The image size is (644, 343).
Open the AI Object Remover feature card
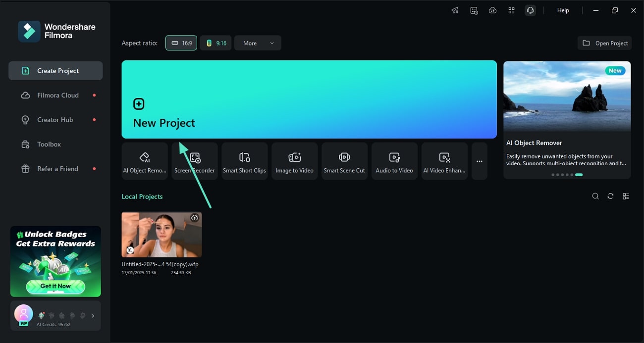click(x=567, y=119)
